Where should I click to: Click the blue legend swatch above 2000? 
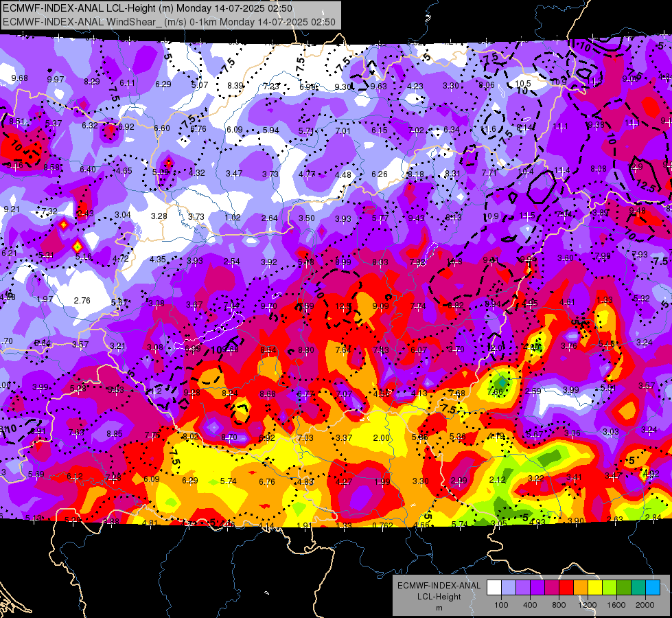coord(653,588)
